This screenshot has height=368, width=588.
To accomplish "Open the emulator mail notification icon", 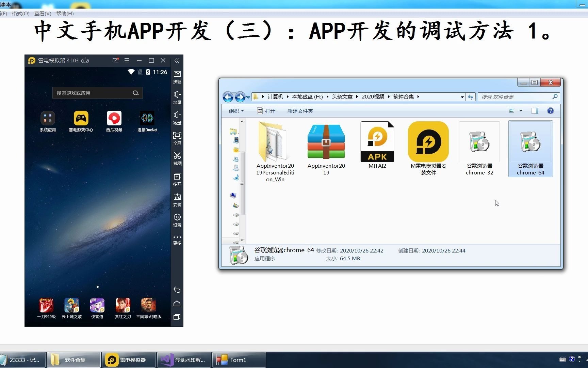I will coord(115,60).
